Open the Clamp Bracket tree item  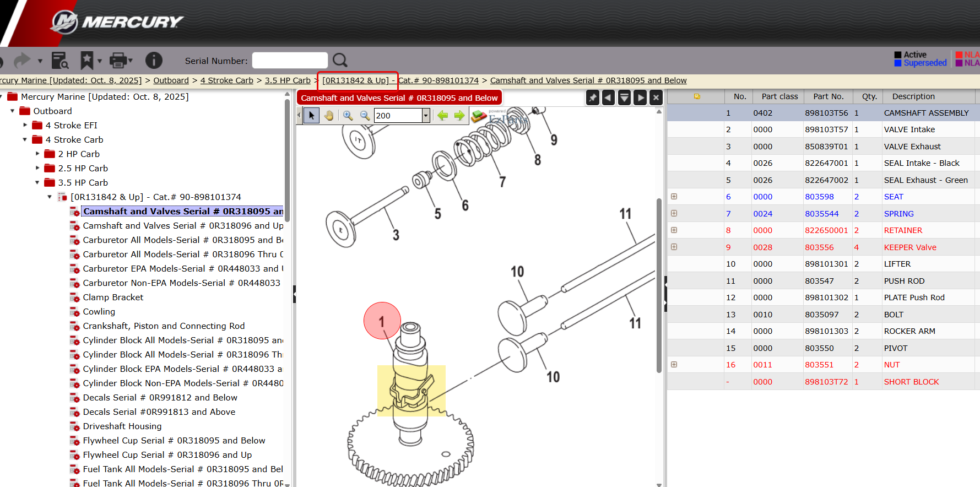click(113, 297)
